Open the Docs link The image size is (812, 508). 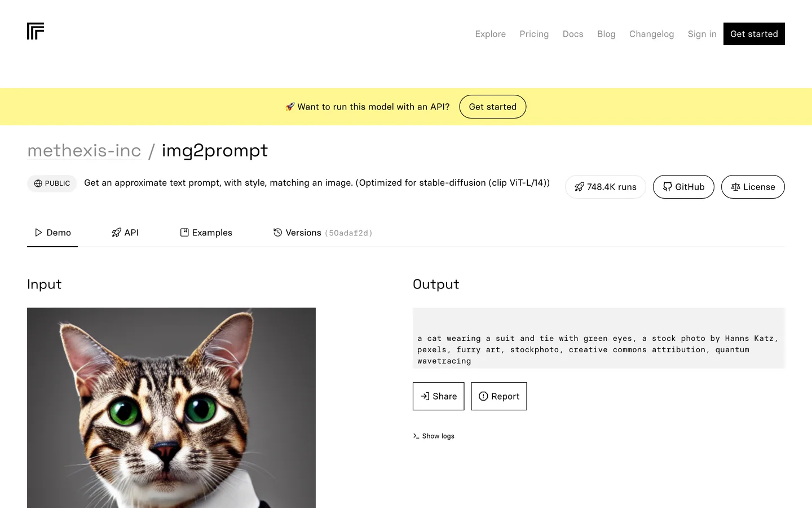coord(573,34)
